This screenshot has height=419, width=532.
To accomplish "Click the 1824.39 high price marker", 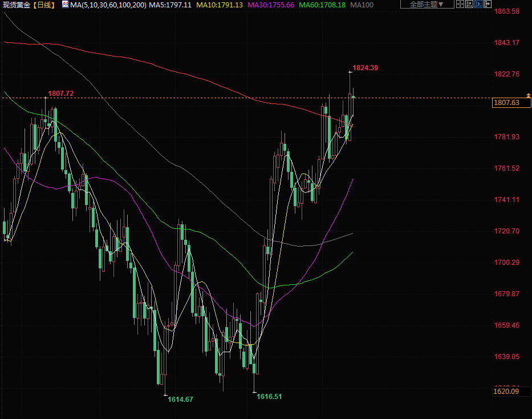I will point(365,68).
